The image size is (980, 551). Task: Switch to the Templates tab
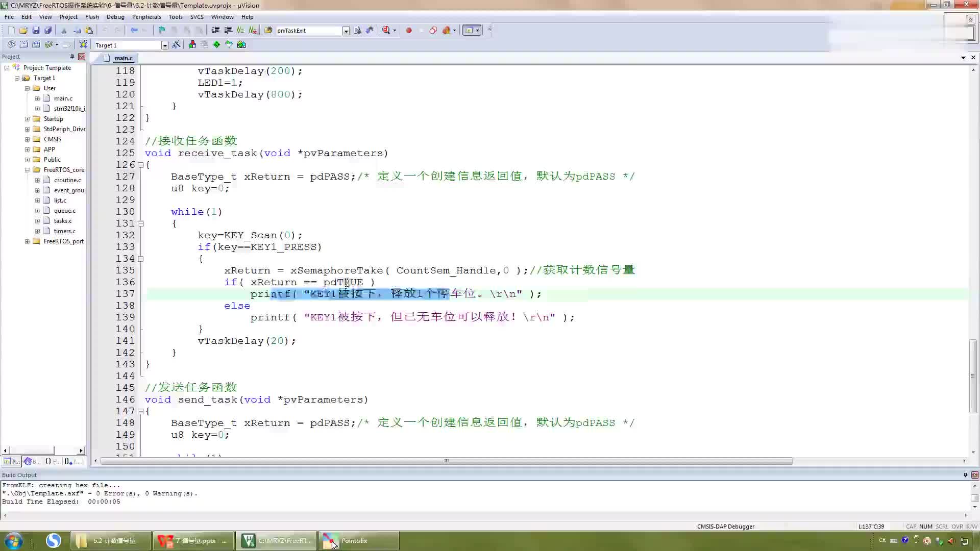[73, 461]
